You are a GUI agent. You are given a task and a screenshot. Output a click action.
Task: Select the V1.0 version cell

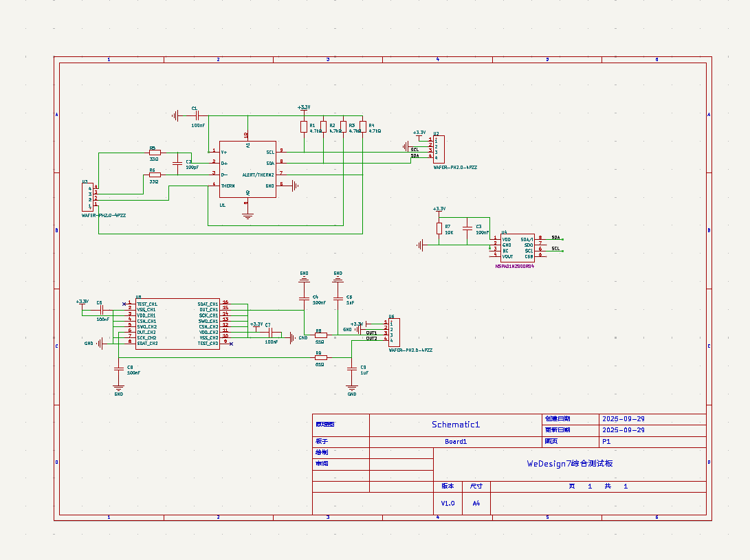448,503
